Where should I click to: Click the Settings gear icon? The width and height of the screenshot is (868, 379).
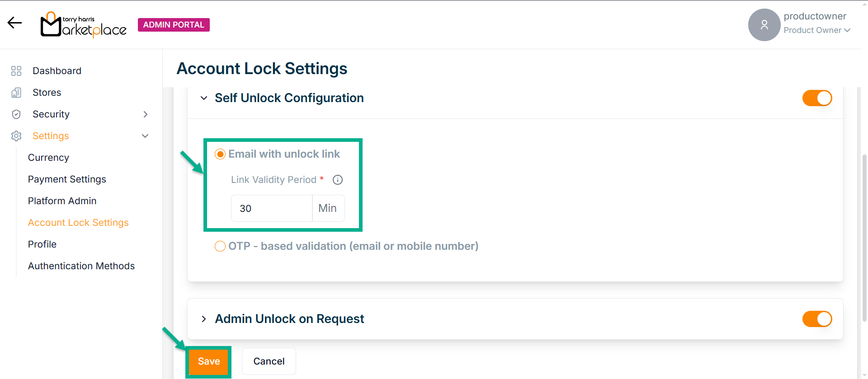16,136
